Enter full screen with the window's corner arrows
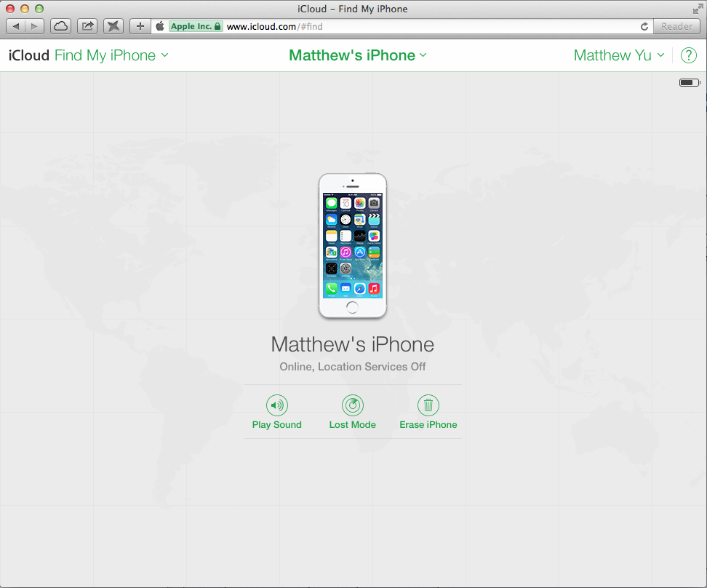Screen dimensions: 707x588 [698, 9]
